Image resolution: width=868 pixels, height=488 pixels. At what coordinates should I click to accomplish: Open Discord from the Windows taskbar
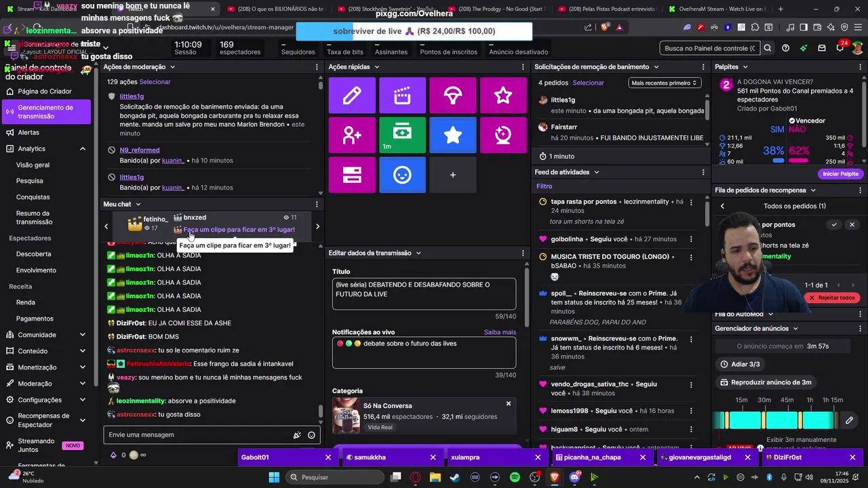pyautogui.click(x=575, y=477)
